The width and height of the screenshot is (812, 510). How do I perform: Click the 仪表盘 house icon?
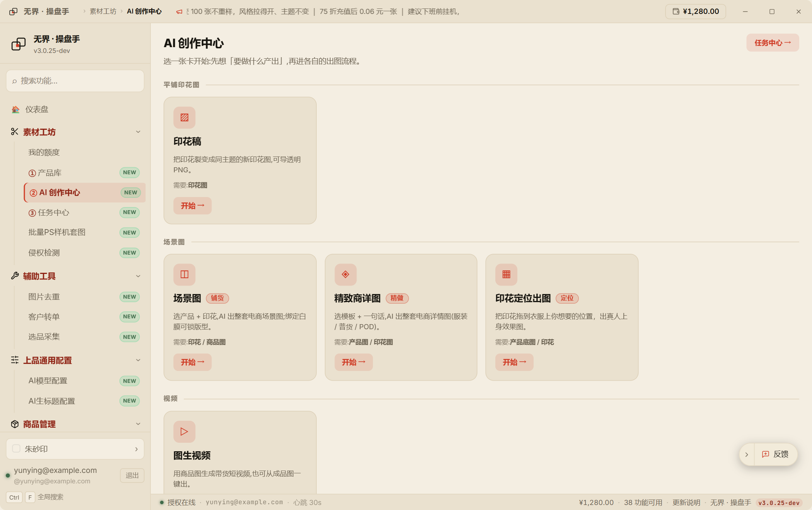pos(15,109)
